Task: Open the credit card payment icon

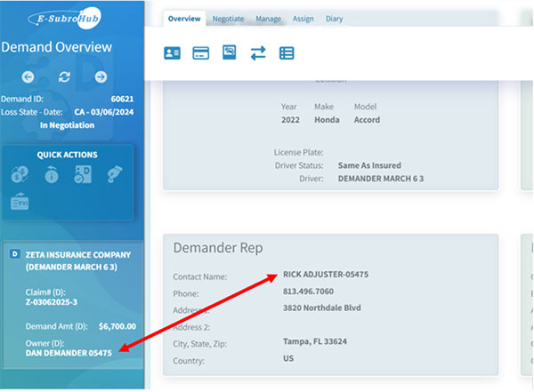Action: coord(201,53)
